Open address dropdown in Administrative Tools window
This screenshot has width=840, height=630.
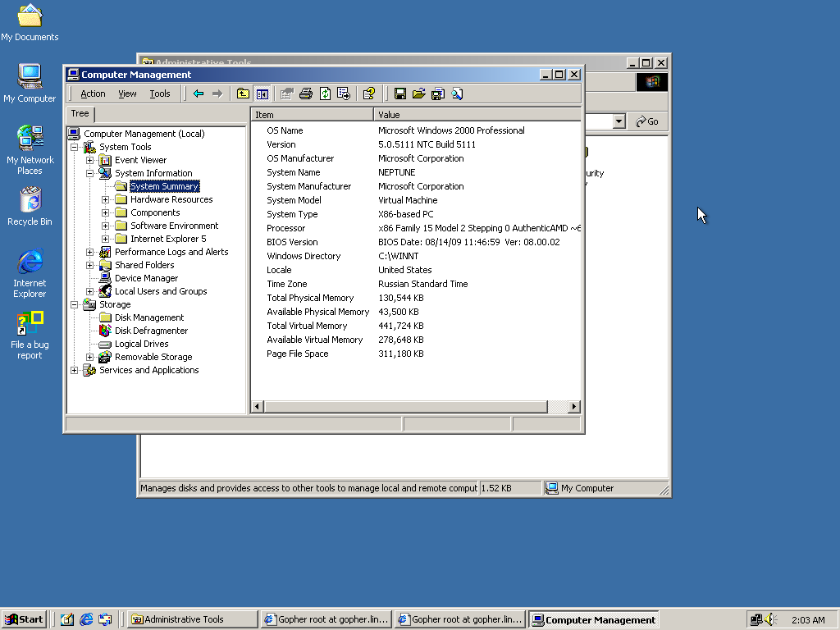619,121
